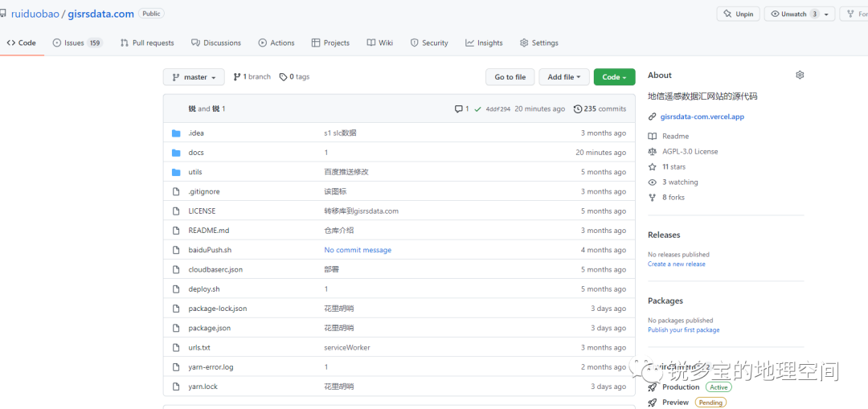The width and height of the screenshot is (868, 409).
Task: Click the file icon beside .gitignore
Action: point(176,191)
